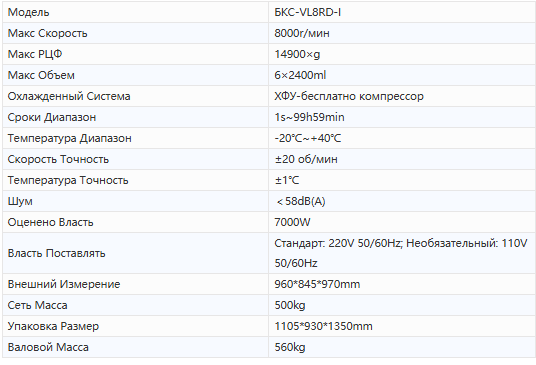The height and width of the screenshot is (365, 536).
Task: Click the ±20 об/мин accuracy value
Action: coord(306,159)
